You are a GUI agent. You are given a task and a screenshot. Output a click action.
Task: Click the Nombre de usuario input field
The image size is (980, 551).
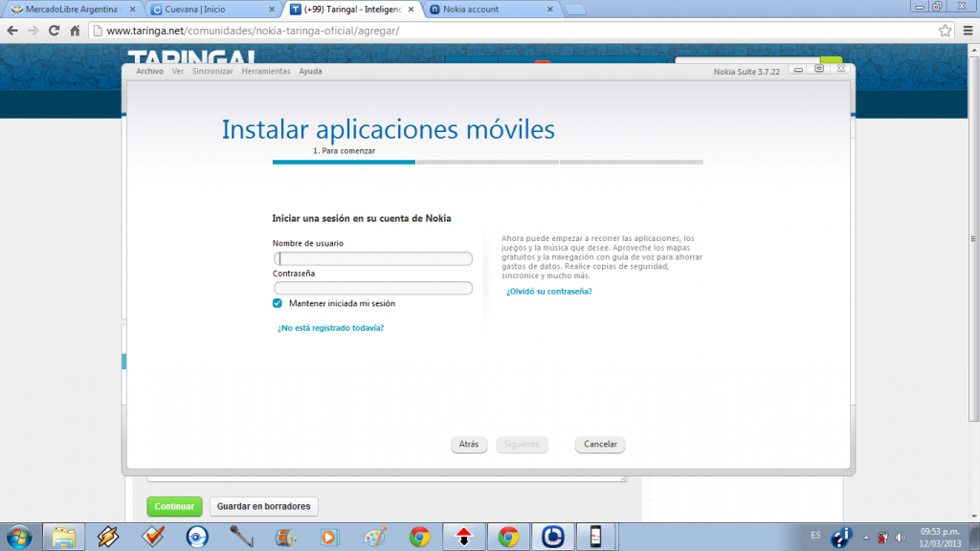[x=373, y=258]
